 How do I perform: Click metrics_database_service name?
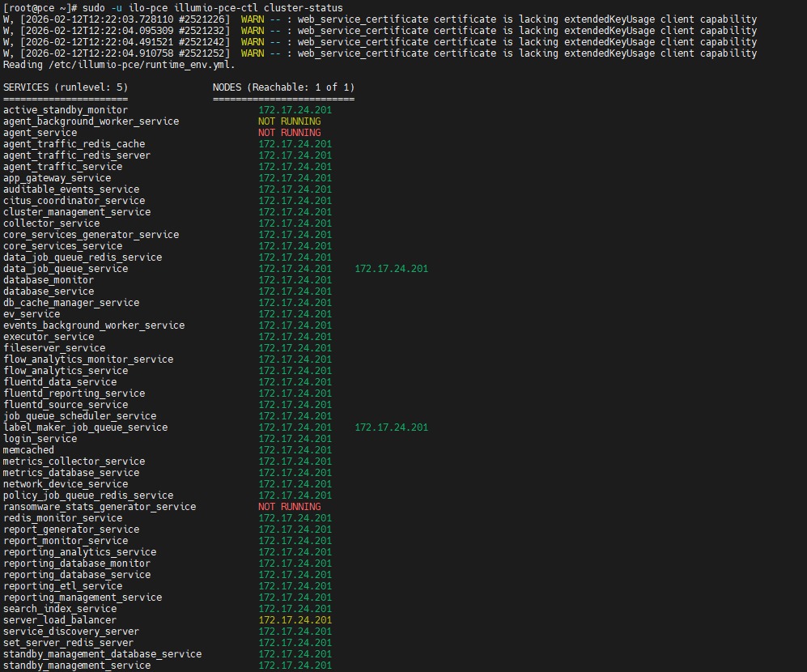(71, 472)
